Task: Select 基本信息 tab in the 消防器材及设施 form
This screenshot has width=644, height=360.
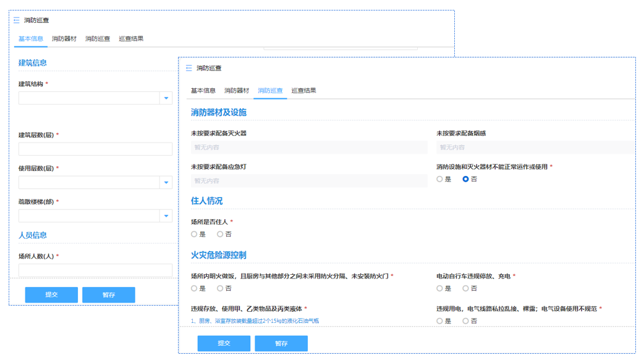Action: [x=203, y=91]
